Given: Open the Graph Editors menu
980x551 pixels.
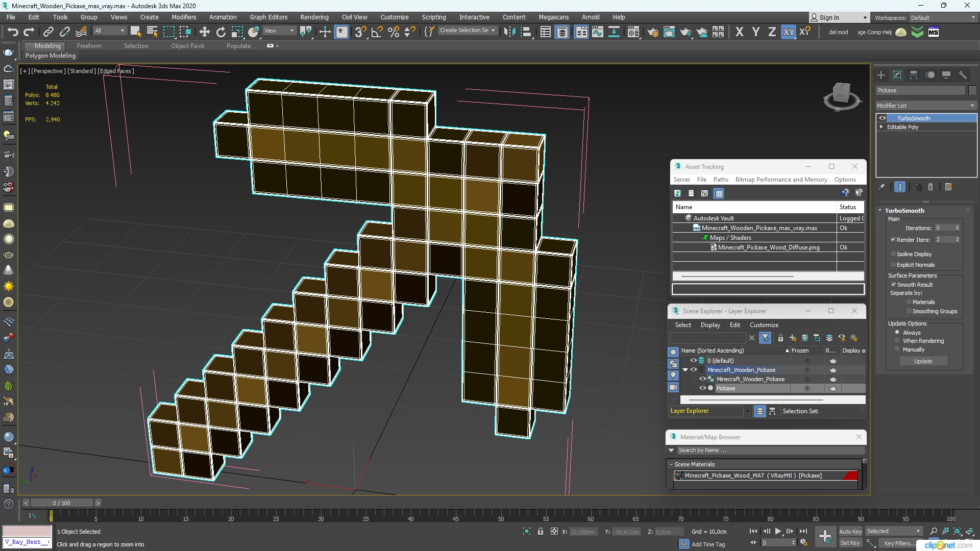Looking at the screenshot, I should point(268,17).
